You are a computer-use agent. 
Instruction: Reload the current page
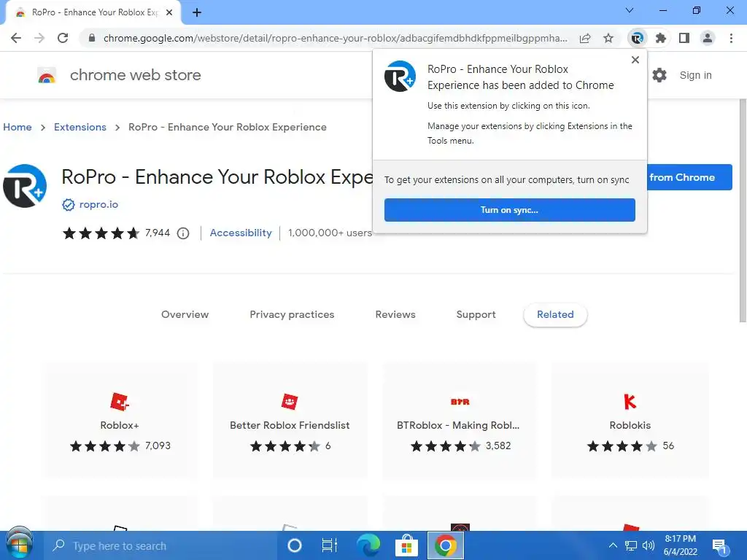pos(63,38)
